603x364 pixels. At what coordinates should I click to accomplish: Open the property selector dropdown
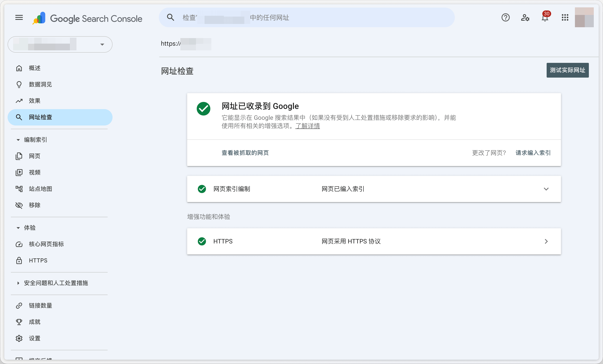tap(60, 44)
